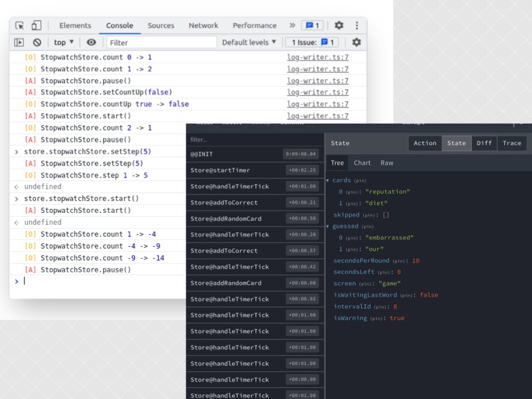Open the Default levels dropdown

(249, 43)
